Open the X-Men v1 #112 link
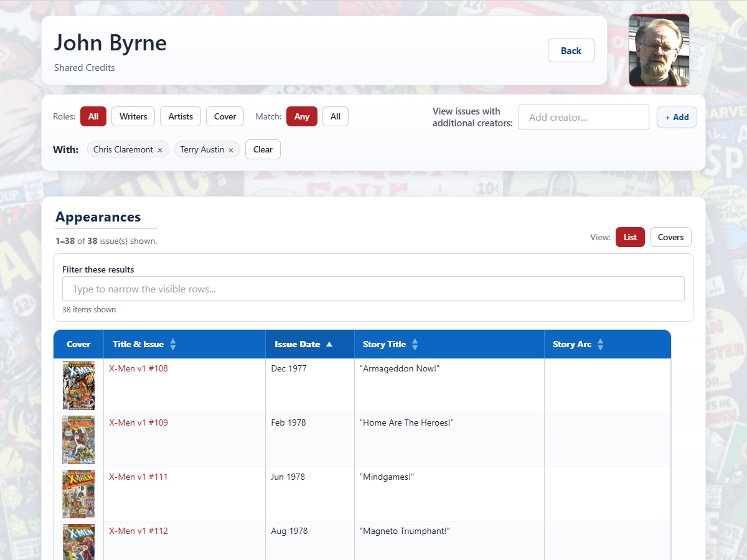747x560 pixels. [x=138, y=531]
